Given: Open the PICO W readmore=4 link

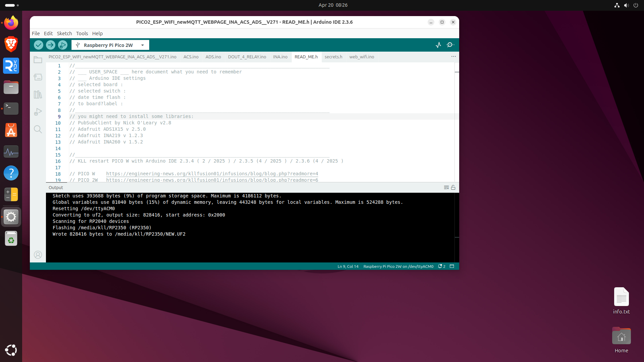Looking at the screenshot, I should [212, 174].
